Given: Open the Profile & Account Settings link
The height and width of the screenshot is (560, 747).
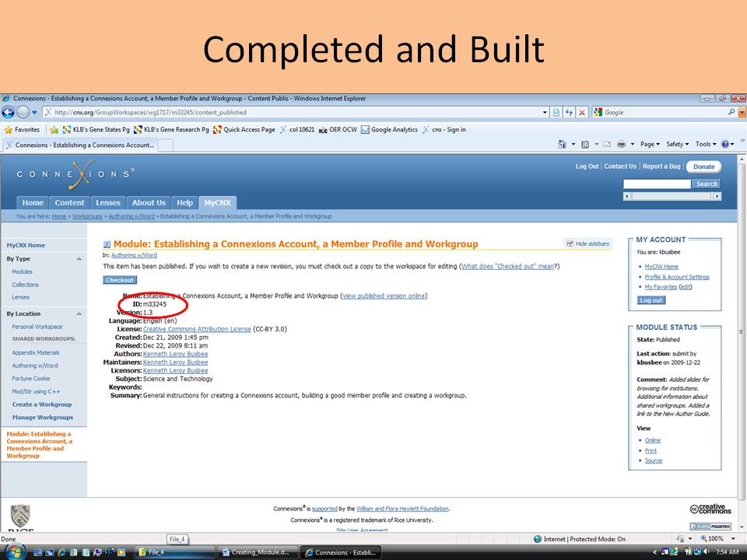Looking at the screenshot, I should (677, 277).
